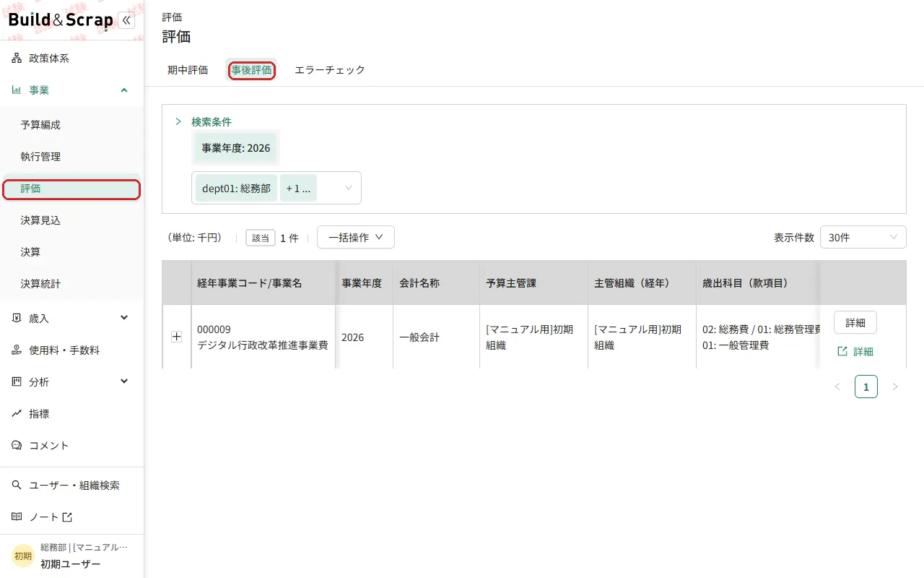Go to next page with right arrow

click(895, 387)
